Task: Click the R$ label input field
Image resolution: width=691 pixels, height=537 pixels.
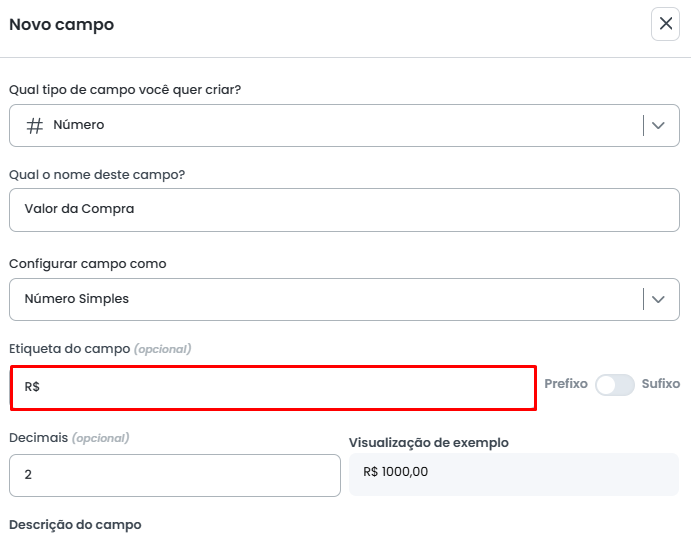Action: coord(273,387)
